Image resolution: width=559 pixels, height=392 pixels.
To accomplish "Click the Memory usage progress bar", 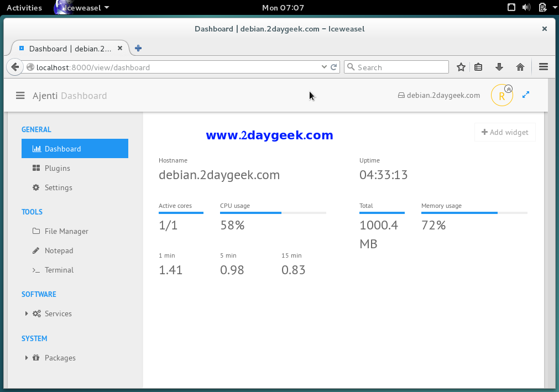I will tap(474, 213).
